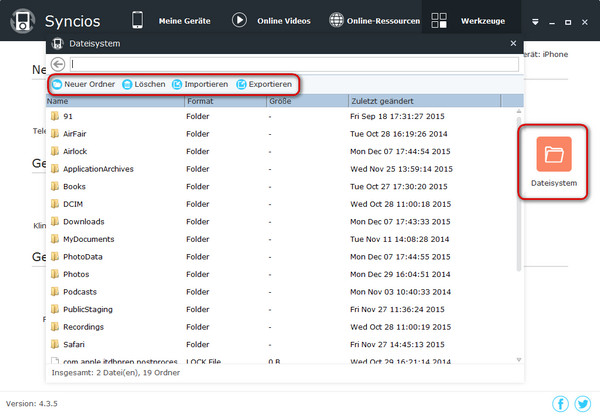Viewport: 600px width, 417px height.
Task: Select the Safari folder icon
Action: tap(55, 344)
